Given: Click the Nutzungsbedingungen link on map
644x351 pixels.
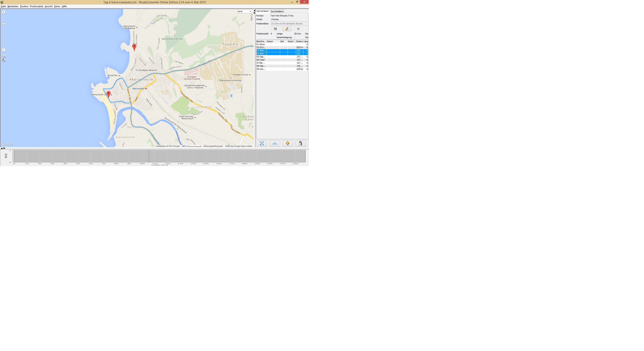Looking at the screenshot, I should [213, 146].
